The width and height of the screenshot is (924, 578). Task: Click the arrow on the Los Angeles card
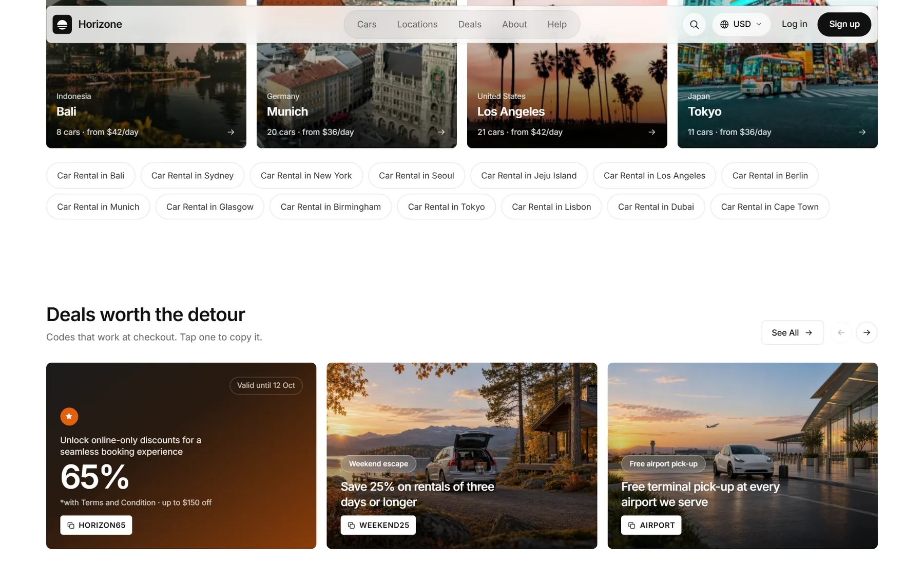652,132
